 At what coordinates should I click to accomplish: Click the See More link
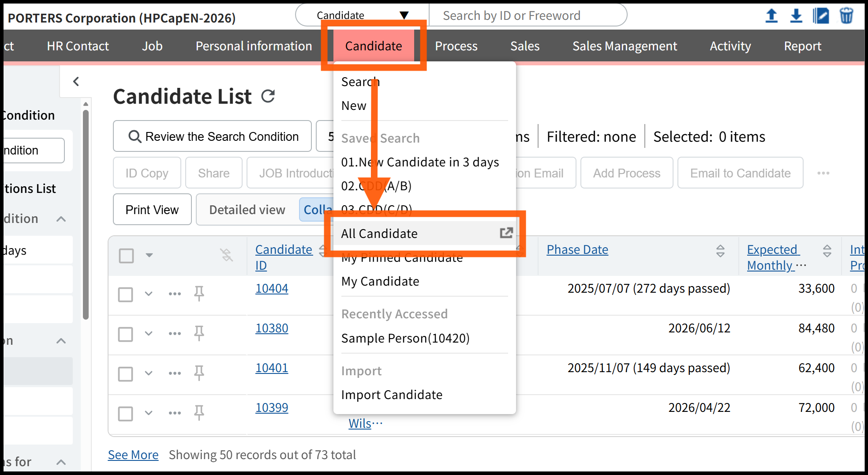pos(133,455)
